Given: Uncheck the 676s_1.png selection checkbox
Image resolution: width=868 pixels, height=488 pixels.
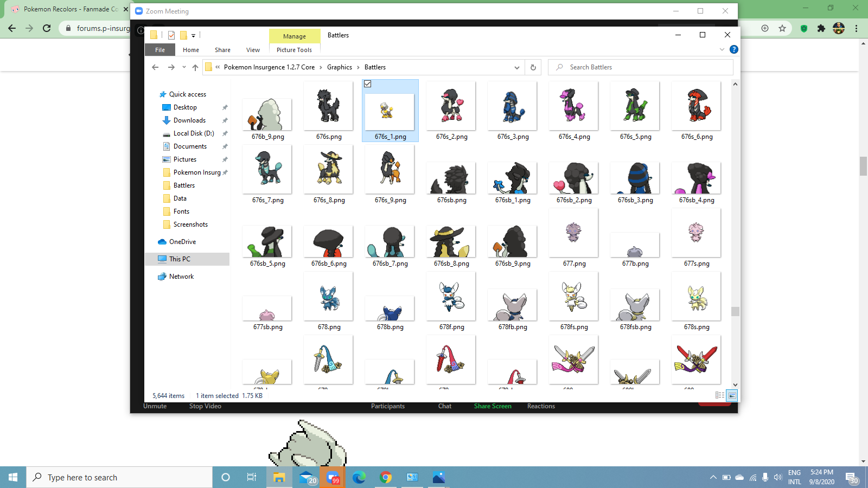Looking at the screenshot, I should point(367,84).
